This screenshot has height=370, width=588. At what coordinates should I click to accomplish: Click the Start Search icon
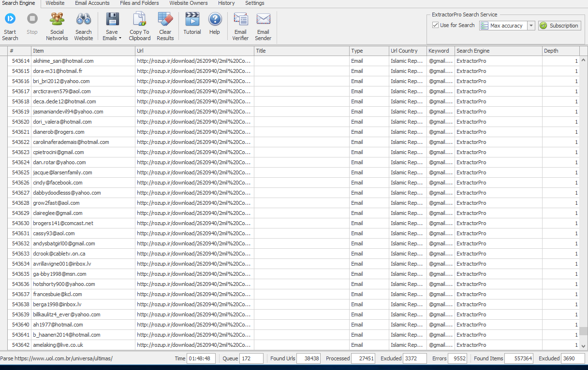[x=10, y=19]
